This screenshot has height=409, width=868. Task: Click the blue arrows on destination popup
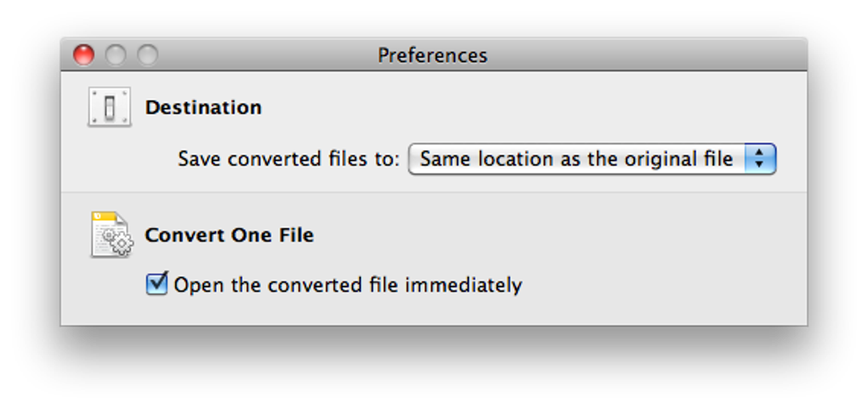point(760,159)
